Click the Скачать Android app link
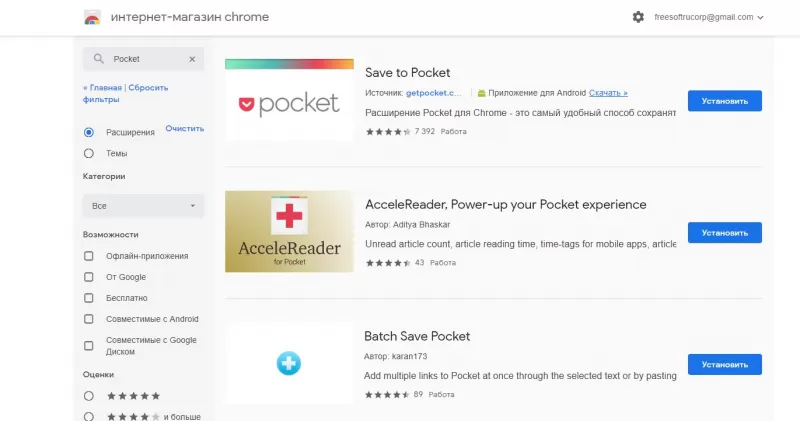The image size is (800, 421). click(608, 93)
